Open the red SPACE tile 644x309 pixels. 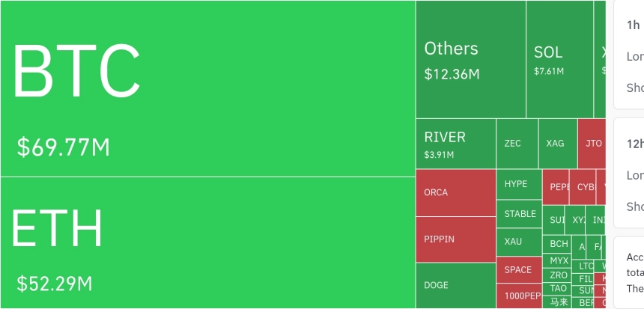518,270
